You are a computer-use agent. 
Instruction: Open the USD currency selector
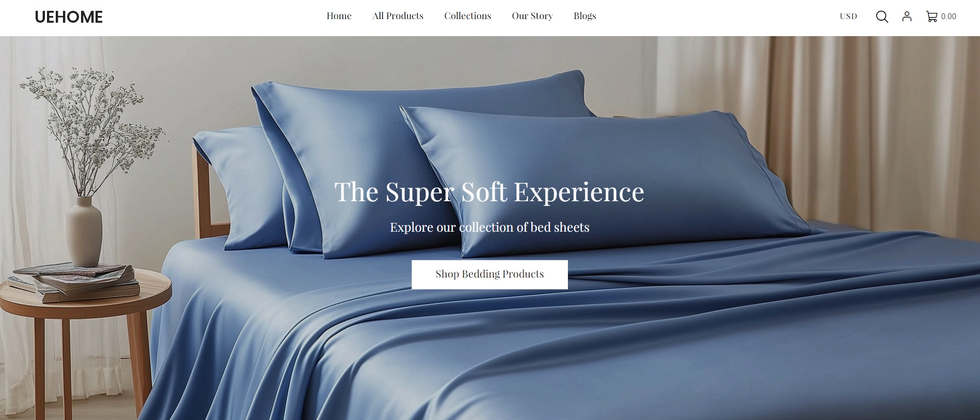[848, 17]
